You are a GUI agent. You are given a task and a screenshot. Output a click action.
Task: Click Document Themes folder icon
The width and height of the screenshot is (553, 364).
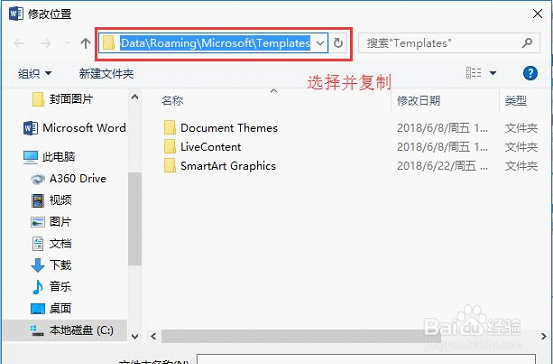point(170,128)
